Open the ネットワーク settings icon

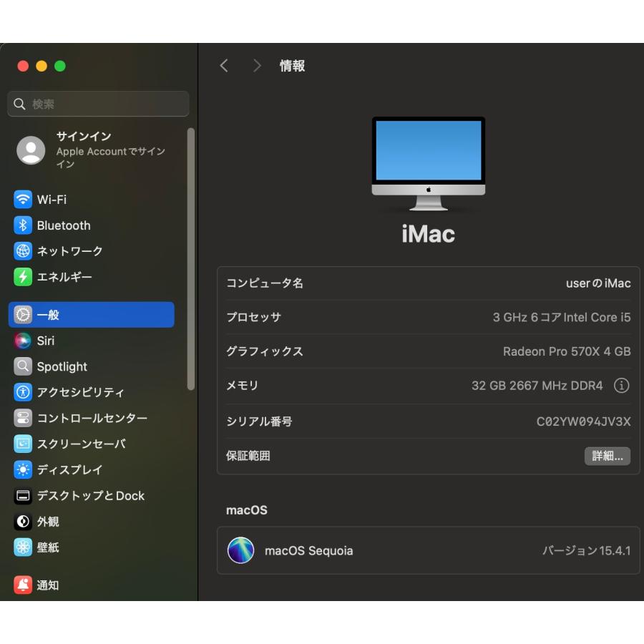click(19, 251)
